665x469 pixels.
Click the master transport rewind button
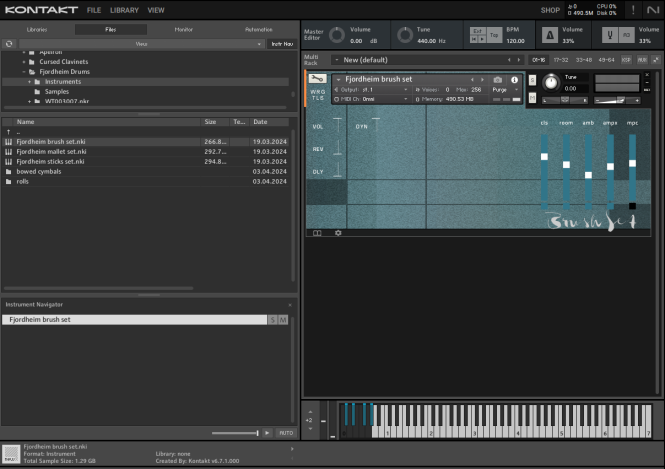[474, 39]
